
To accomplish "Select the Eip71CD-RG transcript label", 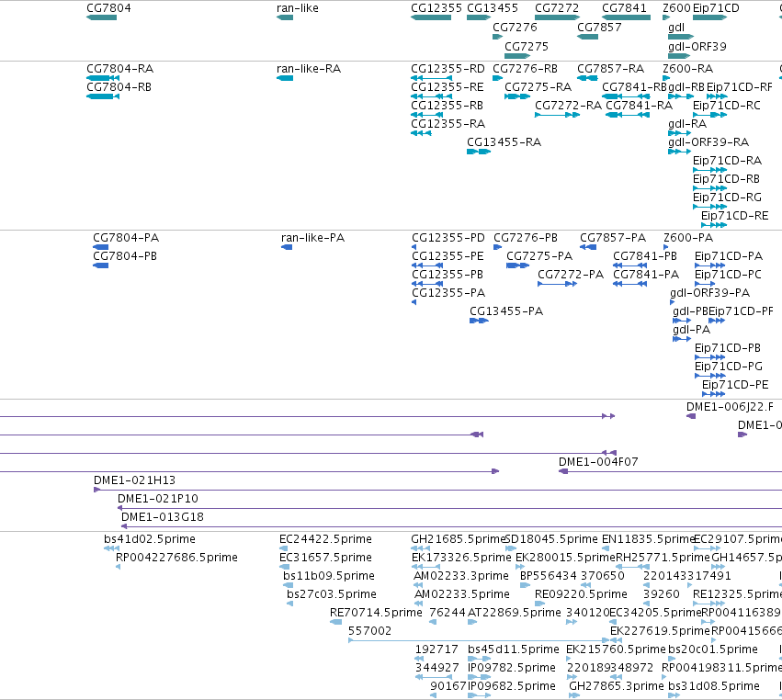I will tap(727, 198).
